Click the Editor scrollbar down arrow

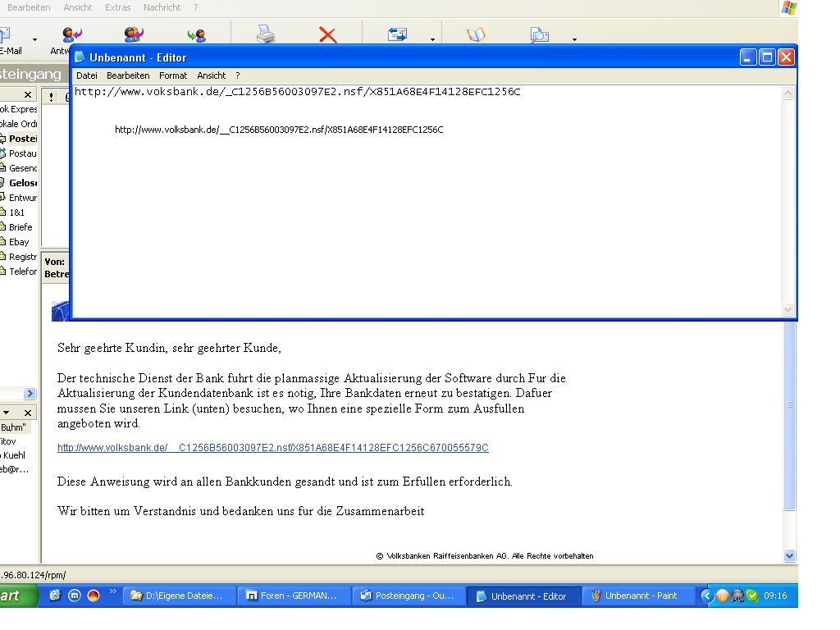[x=787, y=309]
